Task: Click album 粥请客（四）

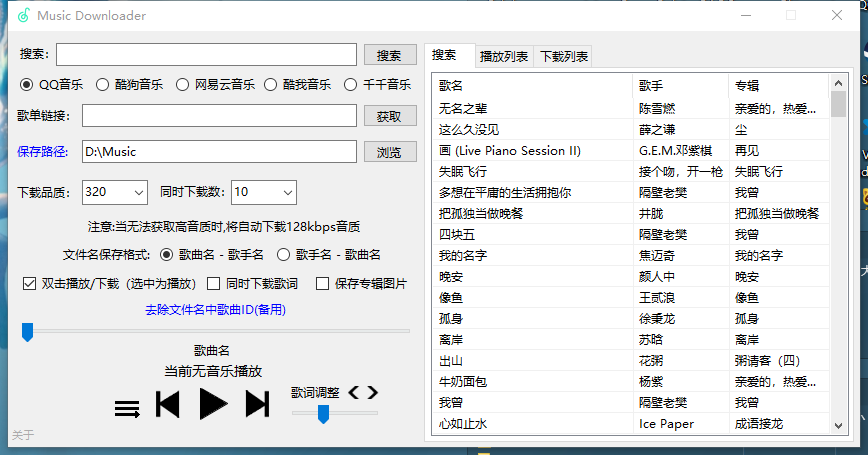Action: [x=767, y=361]
